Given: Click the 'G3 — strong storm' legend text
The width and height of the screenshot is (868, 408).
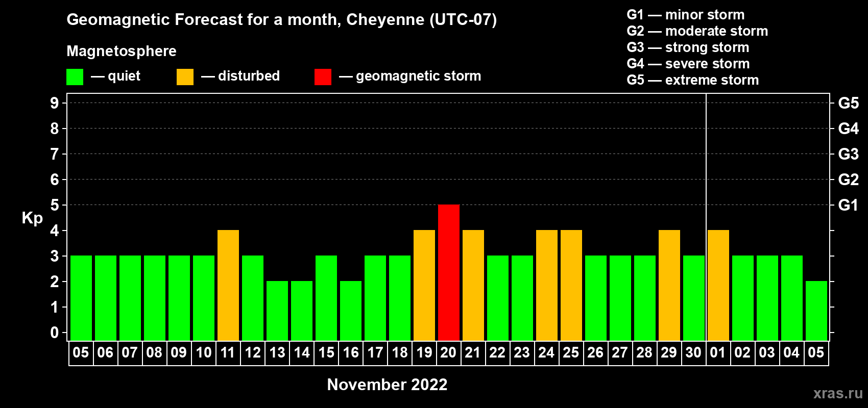Looking at the screenshot, I should 688,47.
